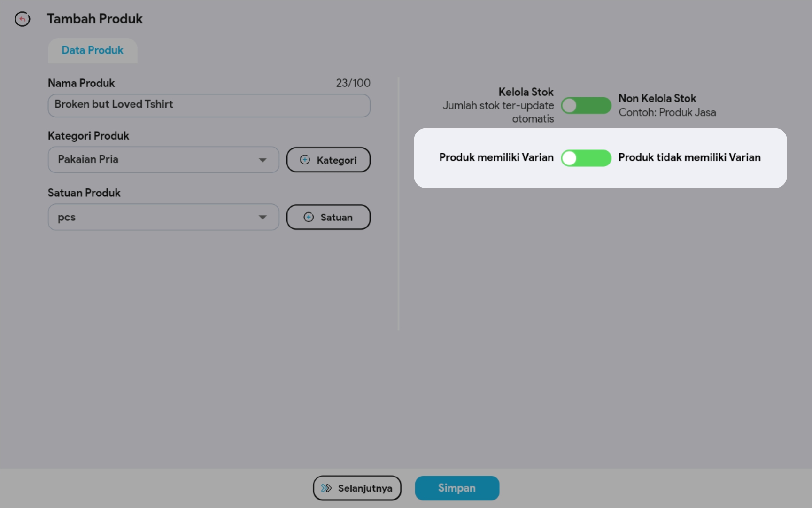
Task: Go to next step with Selanjutnya
Action: tap(357, 488)
